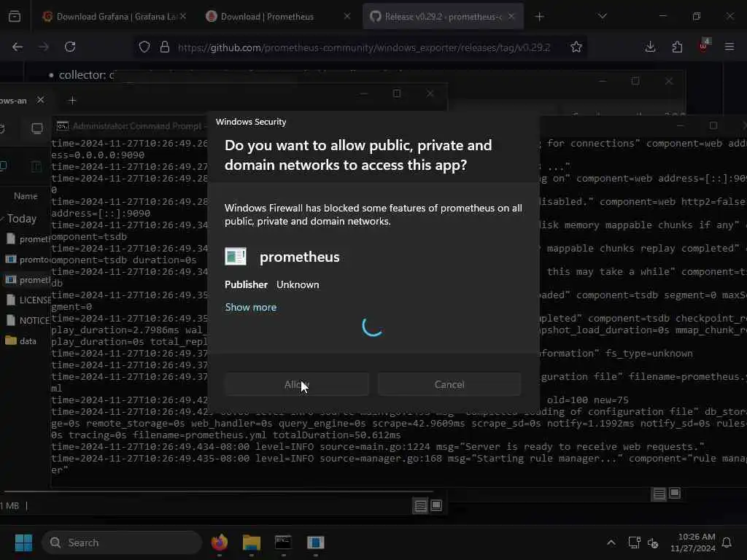Close the File Explorer 'ows-an' tab
The width and height of the screenshot is (747, 560).
tap(41, 100)
